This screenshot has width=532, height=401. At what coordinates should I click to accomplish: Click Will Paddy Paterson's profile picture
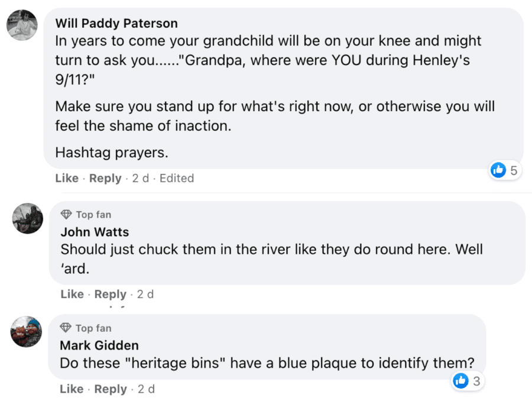(22, 25)
